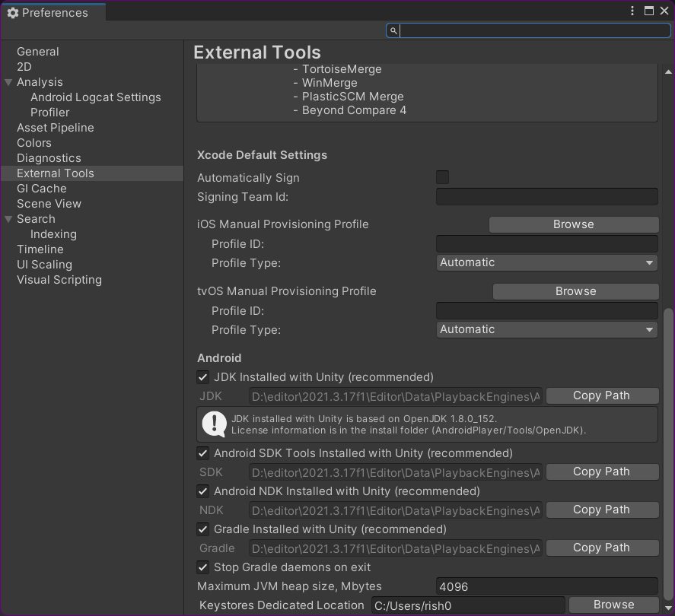Select Android Logcat Settings in sidebar

point(95,97)
